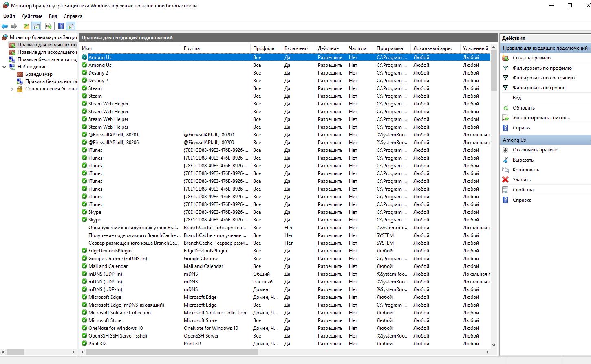Toggle the console tree toolbar icon
Image resolution: width=591 pixels, height=364 pixels.
click(36, 26)
